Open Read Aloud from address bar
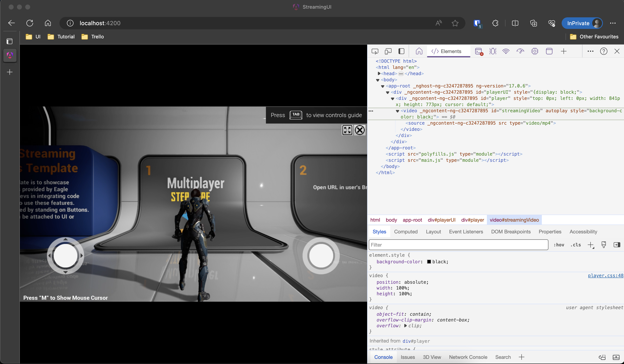The width and height of the screenshot is (624, 364). point(439,23)
